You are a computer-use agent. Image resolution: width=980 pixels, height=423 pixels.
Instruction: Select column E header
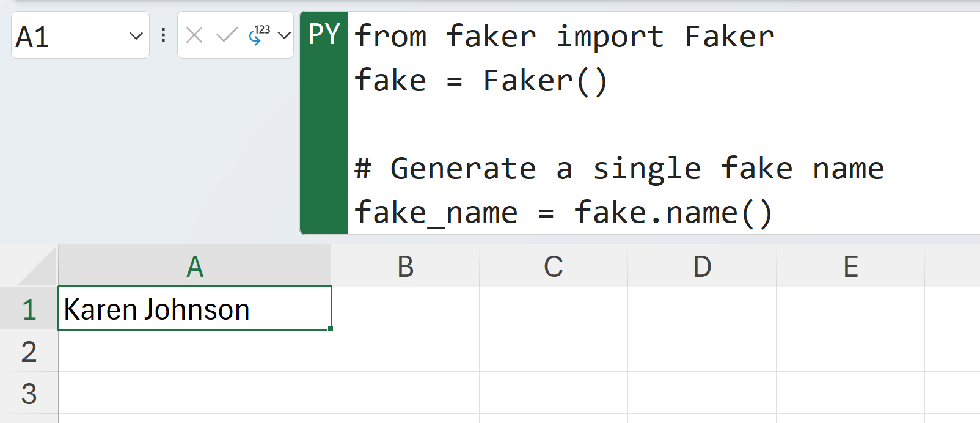850,267
